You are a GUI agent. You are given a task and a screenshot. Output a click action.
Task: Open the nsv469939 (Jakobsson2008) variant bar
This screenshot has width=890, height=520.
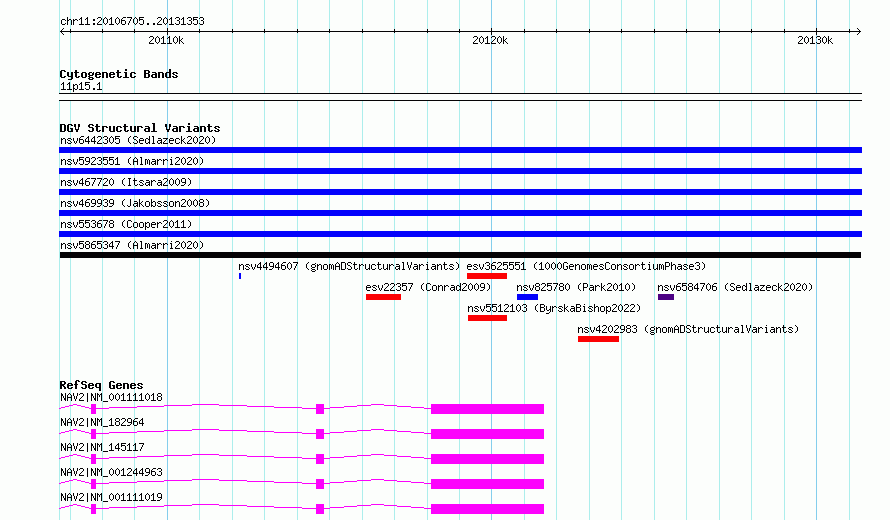(x=460, y=213)
